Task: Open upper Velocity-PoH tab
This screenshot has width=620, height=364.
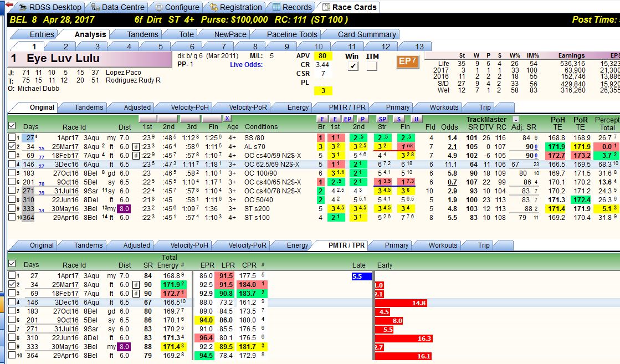Action: 190,107
